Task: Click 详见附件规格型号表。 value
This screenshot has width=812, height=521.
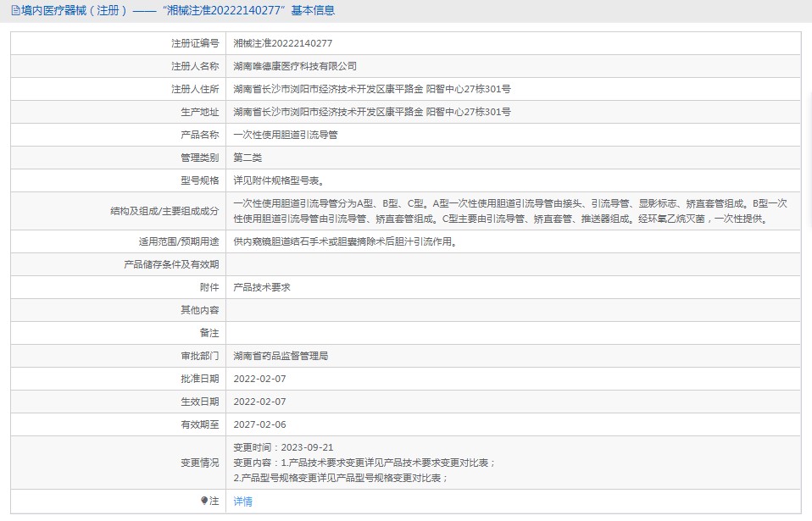Action: tap(279, 180)
